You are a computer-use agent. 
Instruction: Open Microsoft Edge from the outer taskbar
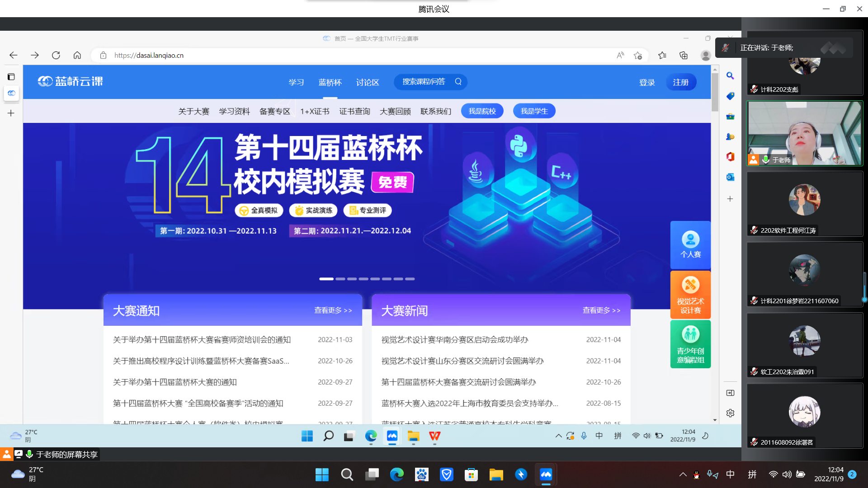[396, 474]
